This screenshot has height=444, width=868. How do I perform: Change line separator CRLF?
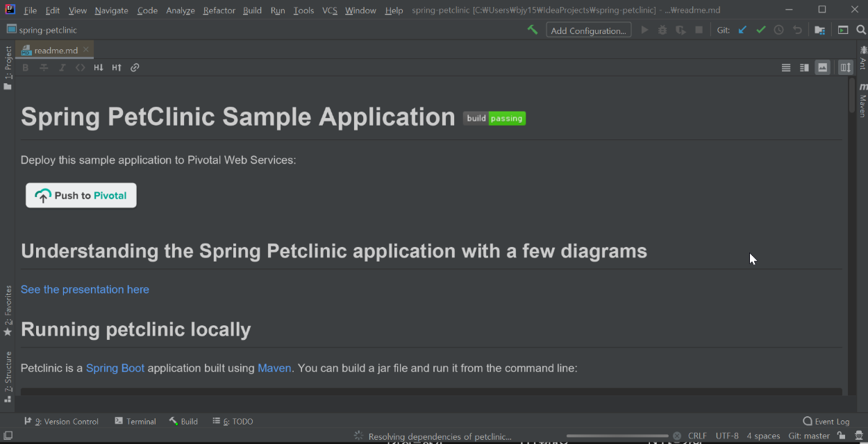pyautogui.click(x=697, y=436)
